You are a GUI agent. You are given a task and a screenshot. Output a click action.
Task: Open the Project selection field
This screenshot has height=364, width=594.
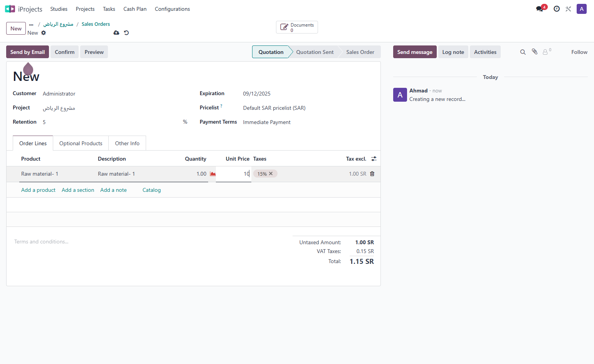pos(114,108)
